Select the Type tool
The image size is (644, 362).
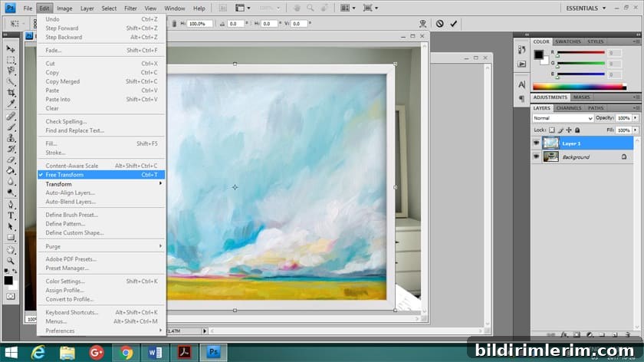coord(11,216)
